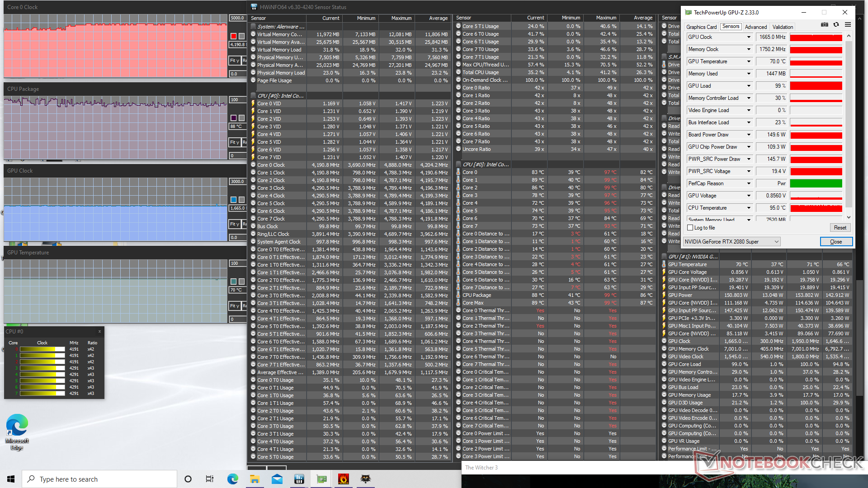Click the gray square on the GPU Clock graph
This screenshot has width=868, height=488.
pyautogui.click(x=241, y=200)
